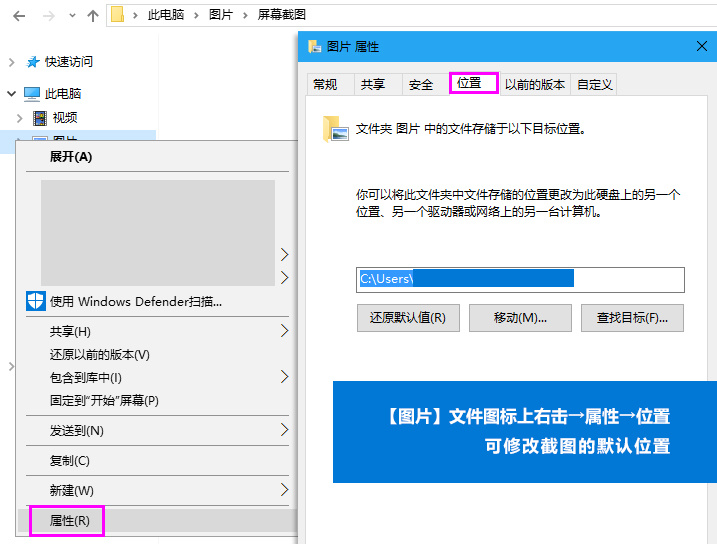
Task: Open the 包含到库中(I) submenu
Action: tap(157, 378)
